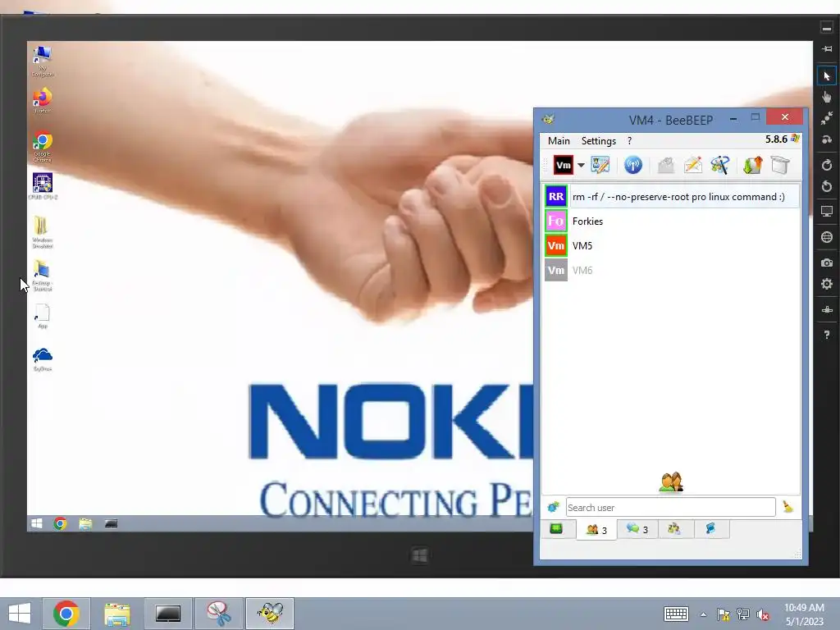
Task: Select the hand touch tool in emulator sidebar
Action: (827, 97)
